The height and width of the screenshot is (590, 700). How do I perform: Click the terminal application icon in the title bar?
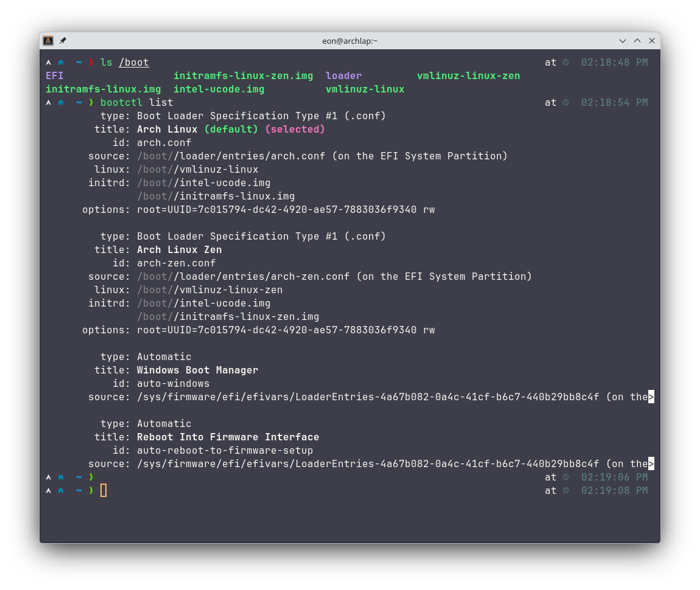coord(48,41)
